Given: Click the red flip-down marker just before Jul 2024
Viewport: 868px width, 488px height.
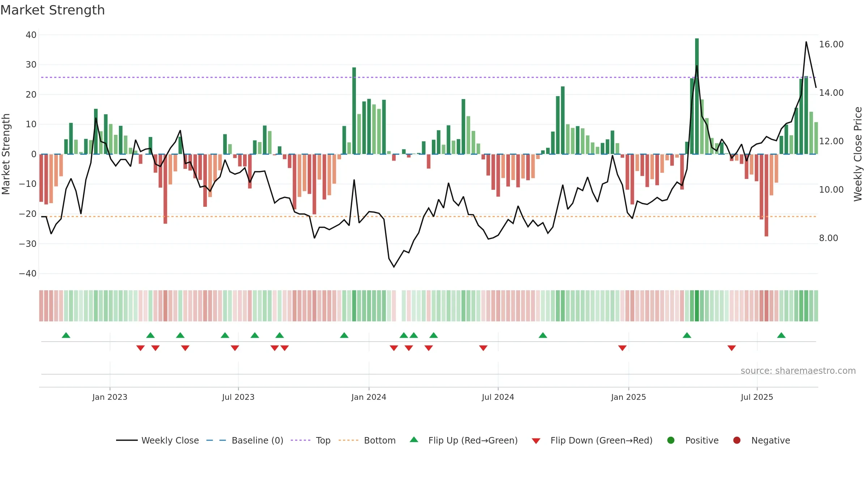Looking at the screenshot, I should [x=483, y=348].
